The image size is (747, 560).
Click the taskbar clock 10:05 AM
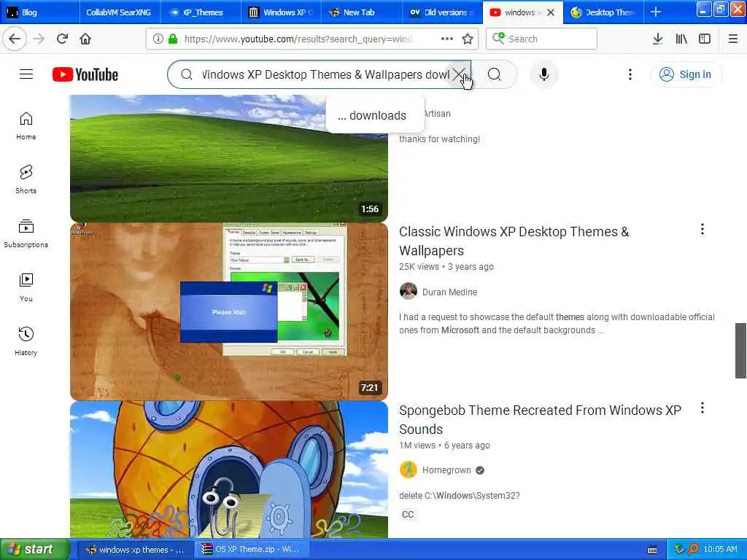tap(720, 550)
